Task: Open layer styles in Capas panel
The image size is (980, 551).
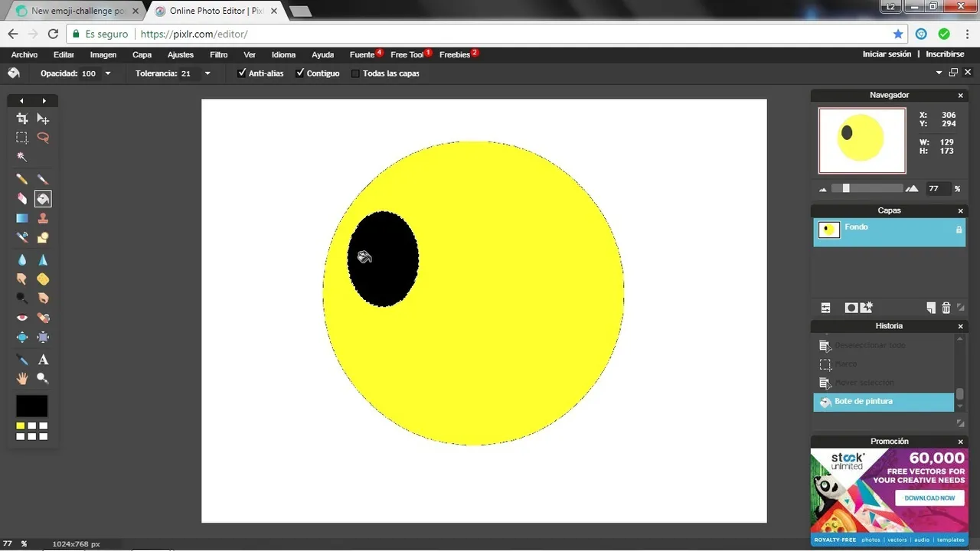Action: coord(867,308)
